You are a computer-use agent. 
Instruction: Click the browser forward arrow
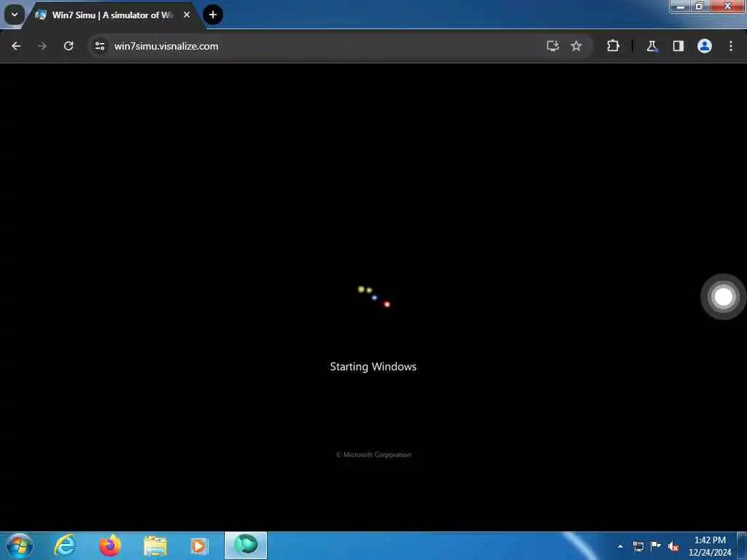pyautogui.click(x=42, y=46)
